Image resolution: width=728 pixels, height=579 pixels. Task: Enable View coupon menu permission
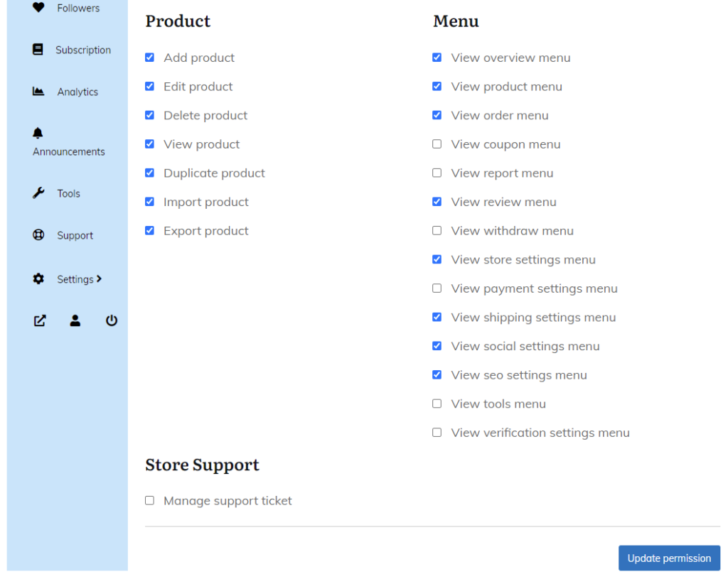(x=437, y=144)
